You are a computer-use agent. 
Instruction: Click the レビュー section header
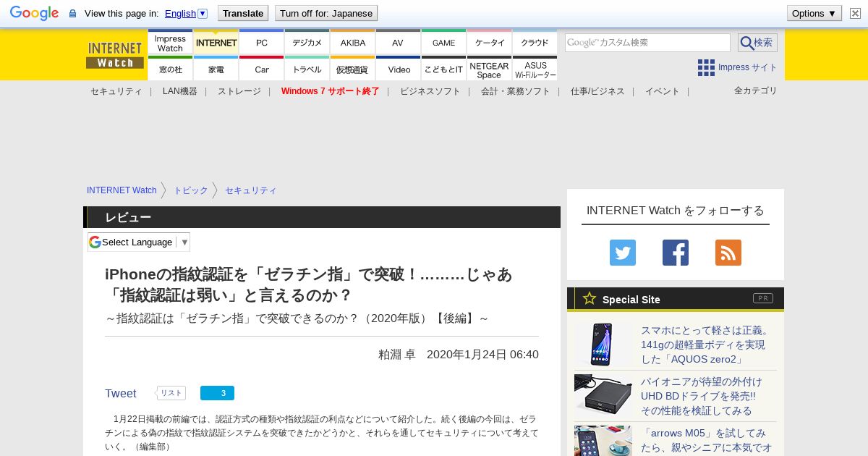tap(322, 217)
